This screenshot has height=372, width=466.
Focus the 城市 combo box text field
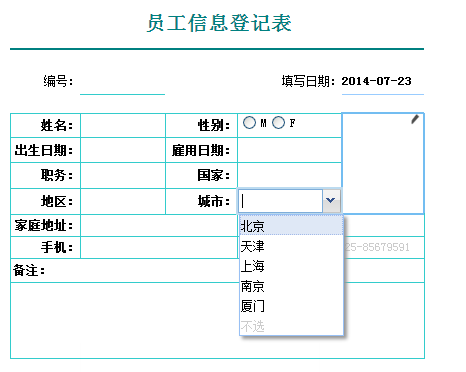point(281,201)
